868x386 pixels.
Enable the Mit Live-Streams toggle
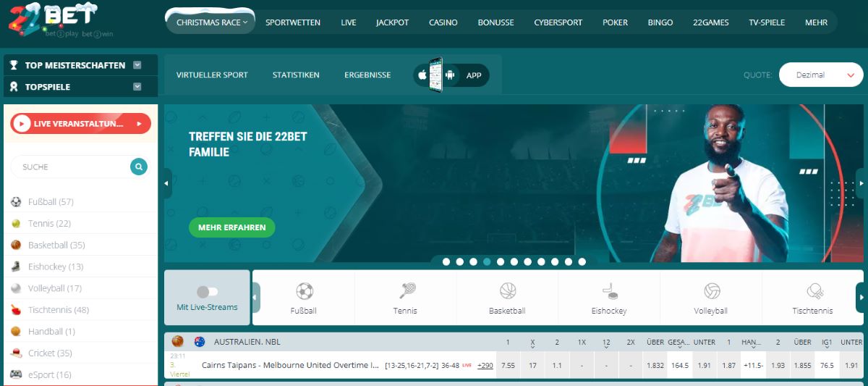pos(207,291)
